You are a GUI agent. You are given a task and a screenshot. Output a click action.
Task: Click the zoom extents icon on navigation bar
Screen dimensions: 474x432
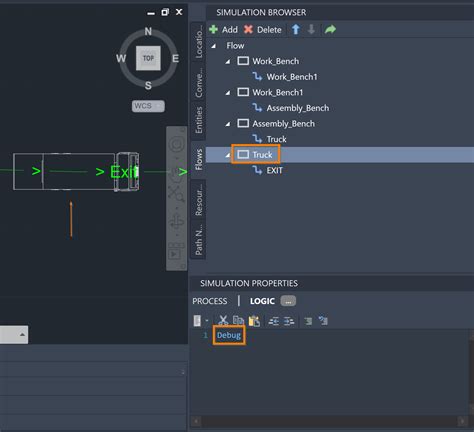[x=177, y=193]
